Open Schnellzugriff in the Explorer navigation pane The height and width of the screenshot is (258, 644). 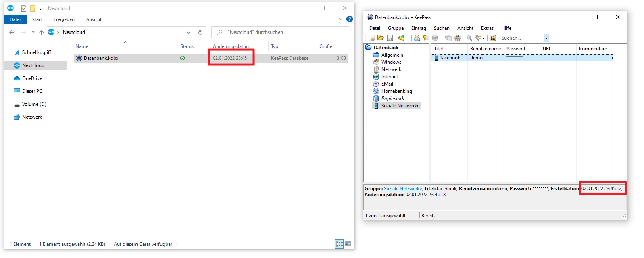click(36, 52)
